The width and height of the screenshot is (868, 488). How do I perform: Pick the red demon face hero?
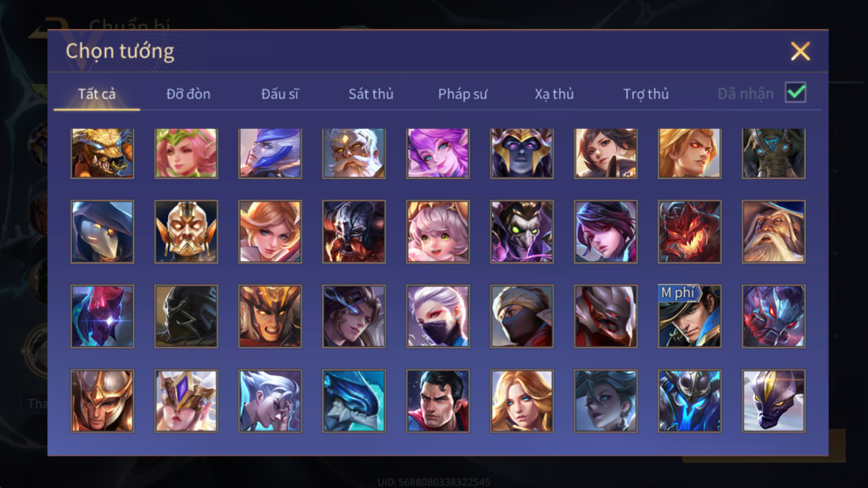tap(689, 232)
